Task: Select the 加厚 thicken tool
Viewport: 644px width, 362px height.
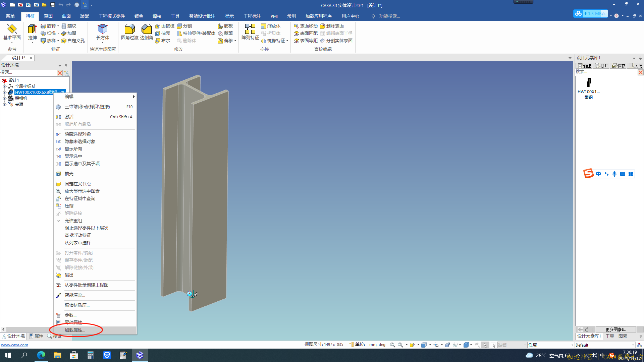Action: (69, 33)
